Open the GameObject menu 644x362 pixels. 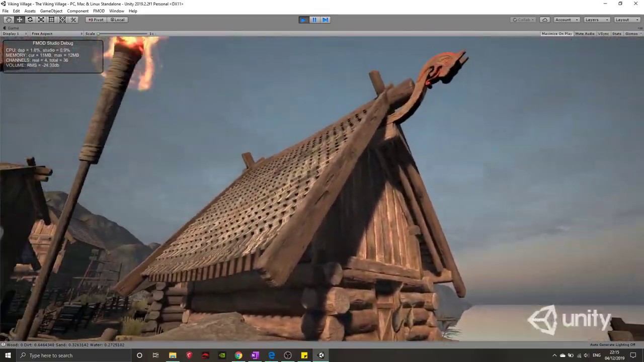(51, 11)
